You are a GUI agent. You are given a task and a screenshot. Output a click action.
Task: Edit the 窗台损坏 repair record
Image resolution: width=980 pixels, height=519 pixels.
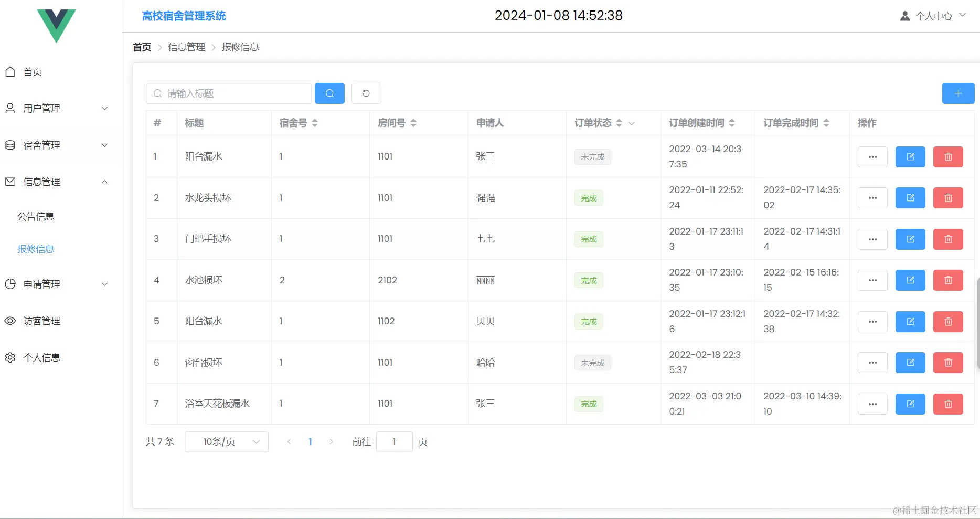tap(910, 363)
